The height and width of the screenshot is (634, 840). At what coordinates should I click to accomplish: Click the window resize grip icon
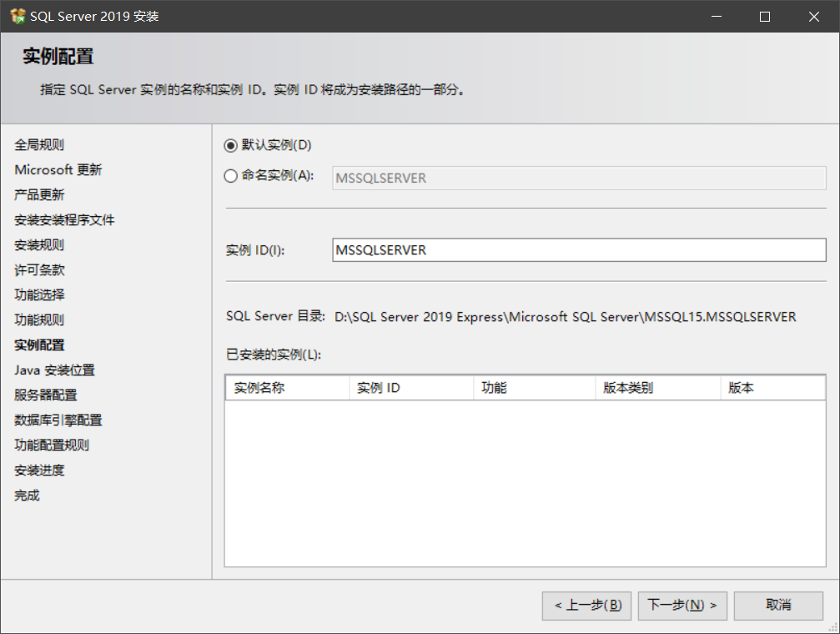[833, 627]
